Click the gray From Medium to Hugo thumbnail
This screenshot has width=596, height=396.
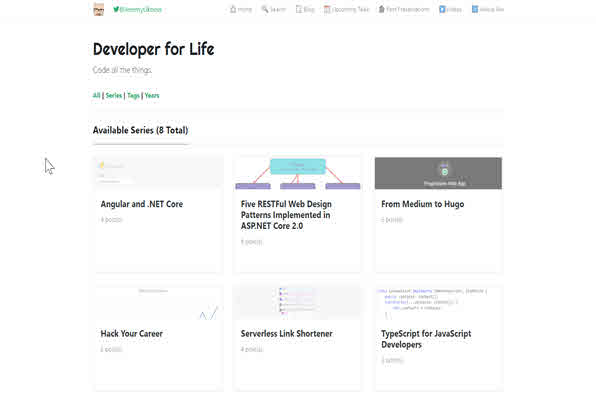pyautogui.click(x=438, y=173)
